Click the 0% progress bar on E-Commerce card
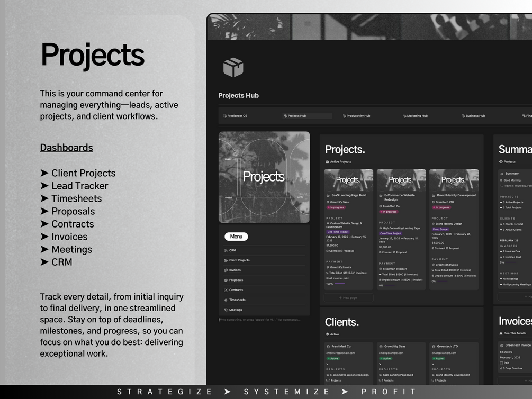 [x=390, y=285]
